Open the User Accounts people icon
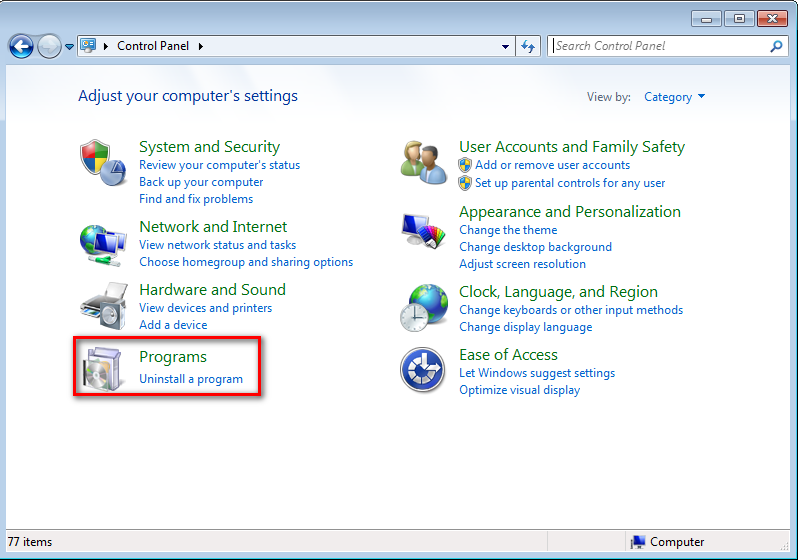The width and height of the screenshot is (798, 560). (423, 163)
